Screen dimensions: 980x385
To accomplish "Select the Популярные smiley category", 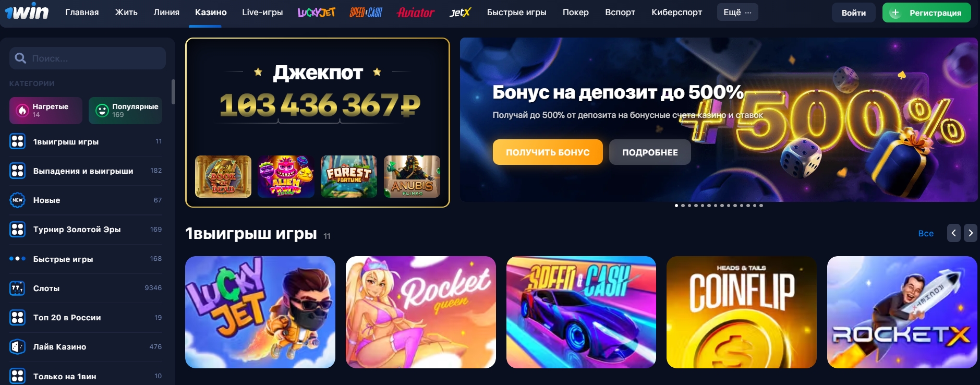I will coord(125,111).
